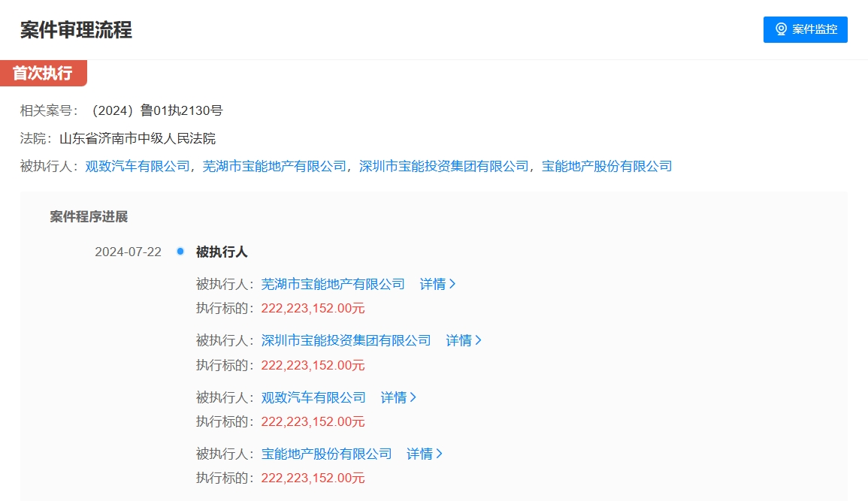
Task: Open 宝能地产股份有限公司 link in header 被执行人 line
Action: click(606, 167)
